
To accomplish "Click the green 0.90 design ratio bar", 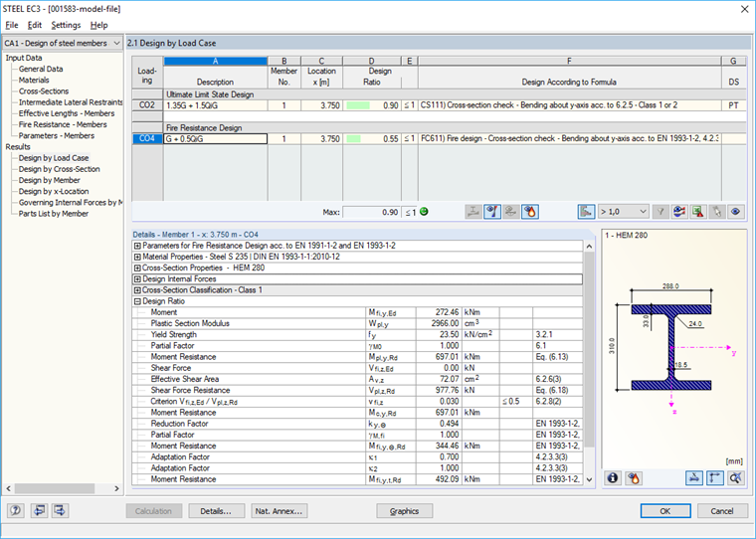I will 358,105.
